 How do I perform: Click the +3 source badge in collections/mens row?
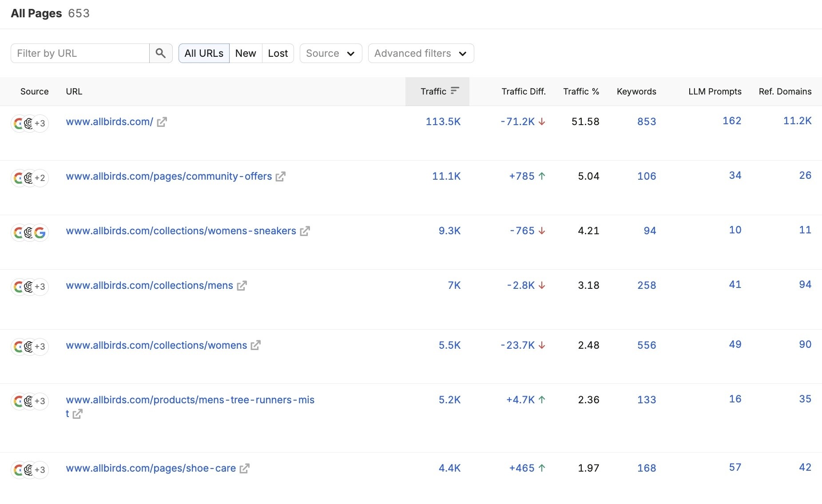click(40, 287)
